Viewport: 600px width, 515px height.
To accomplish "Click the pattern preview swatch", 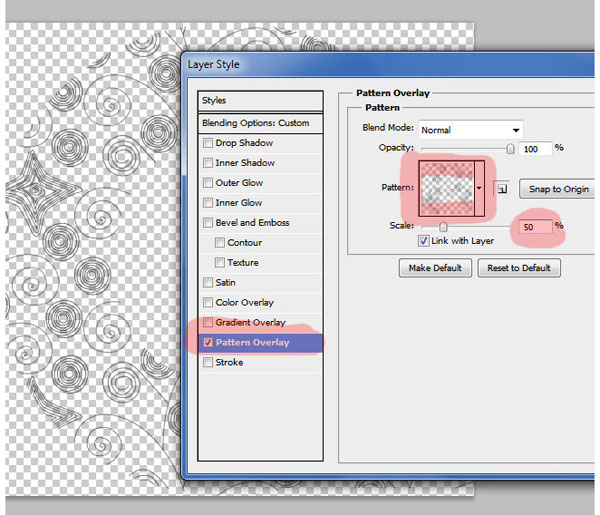I will tap(447, 188).
